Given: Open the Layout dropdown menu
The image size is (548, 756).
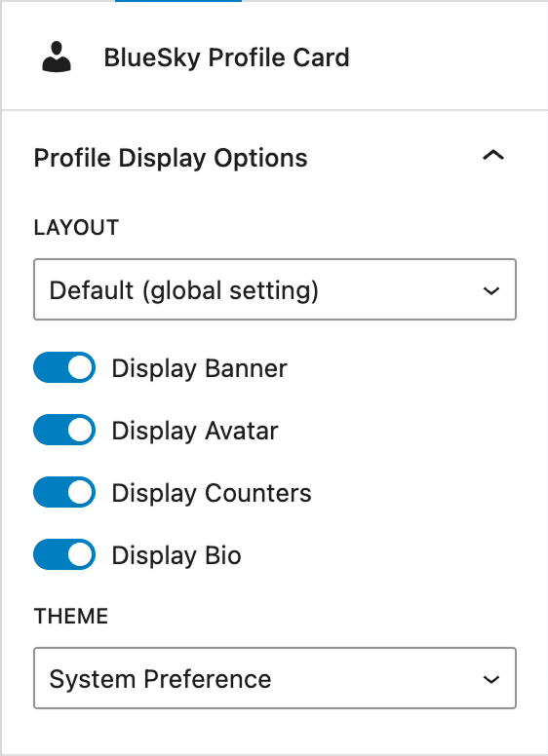Looking at the screenshot, I should [275, 289].
